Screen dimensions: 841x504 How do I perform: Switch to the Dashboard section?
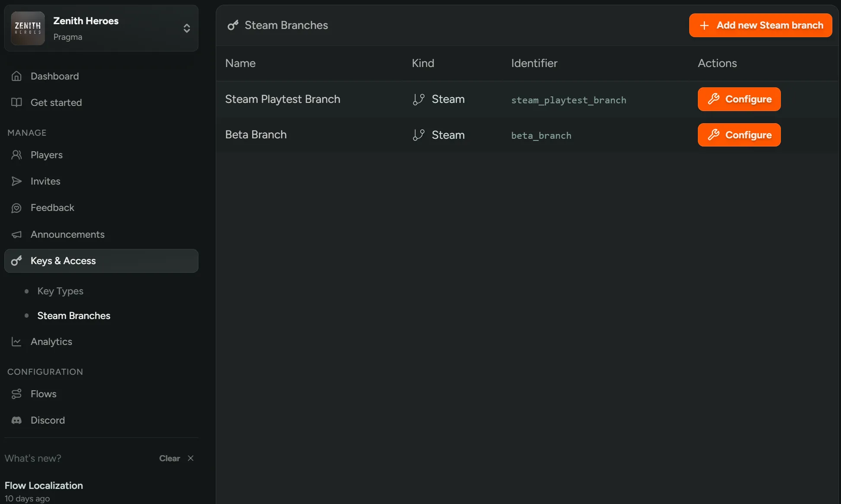pos(54,76)
